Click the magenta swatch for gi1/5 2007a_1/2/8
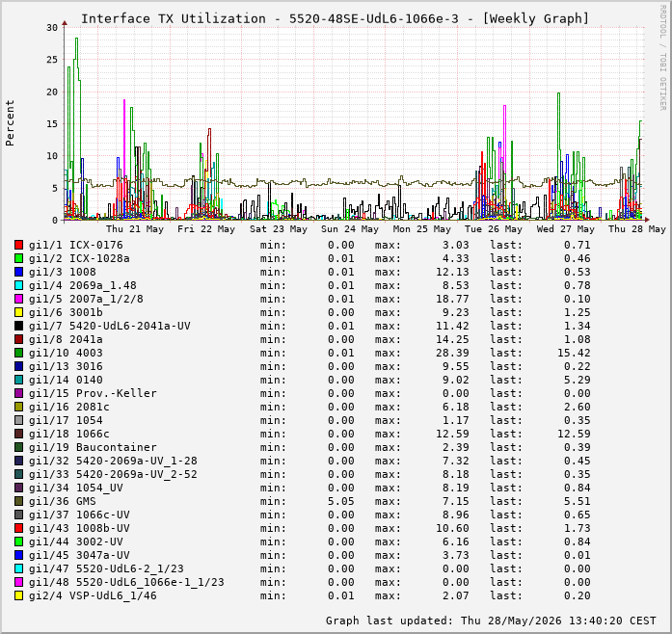The height and width of the screenshot is (634, 672). [x=18, y=299]
